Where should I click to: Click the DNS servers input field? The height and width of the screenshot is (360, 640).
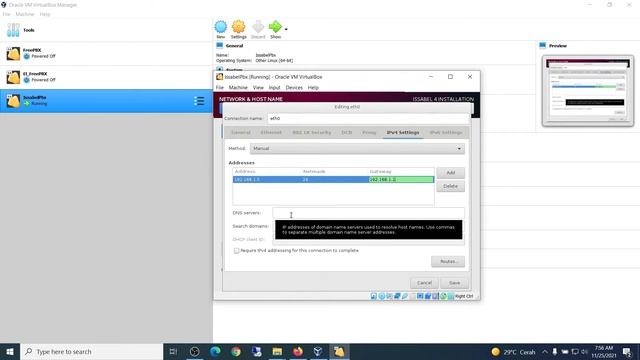pyautogui.click(x=368, y=213)
